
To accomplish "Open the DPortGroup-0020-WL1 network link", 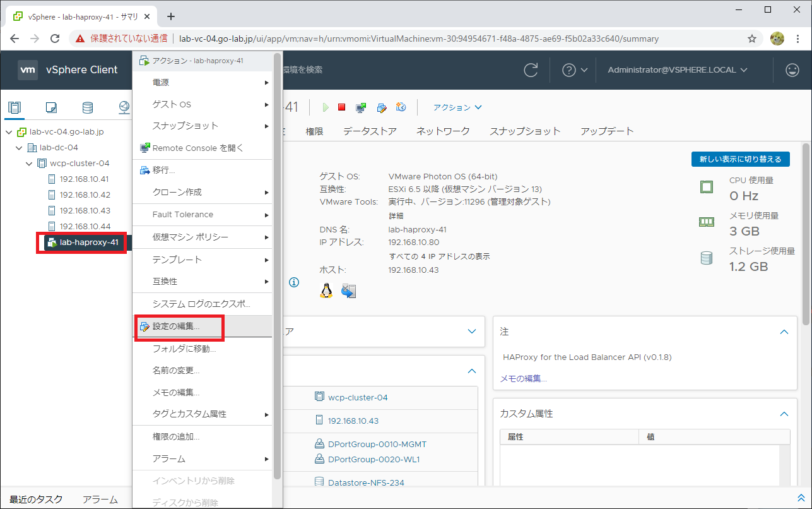I will click(374, 459).
